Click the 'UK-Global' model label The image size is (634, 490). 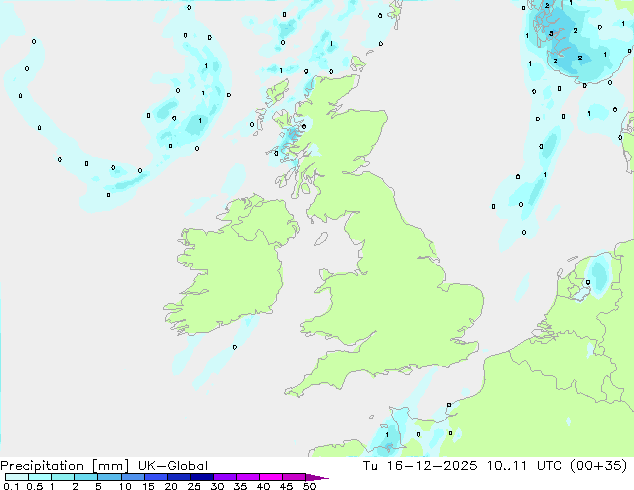click(x=173, y=466)
